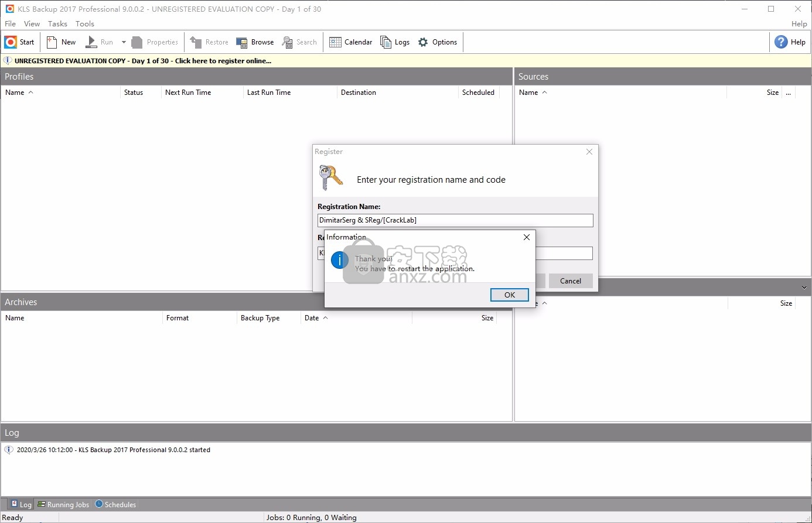
Task: Sort Sources by Name column
Action: pyautogui.click(x=620, y=93)
